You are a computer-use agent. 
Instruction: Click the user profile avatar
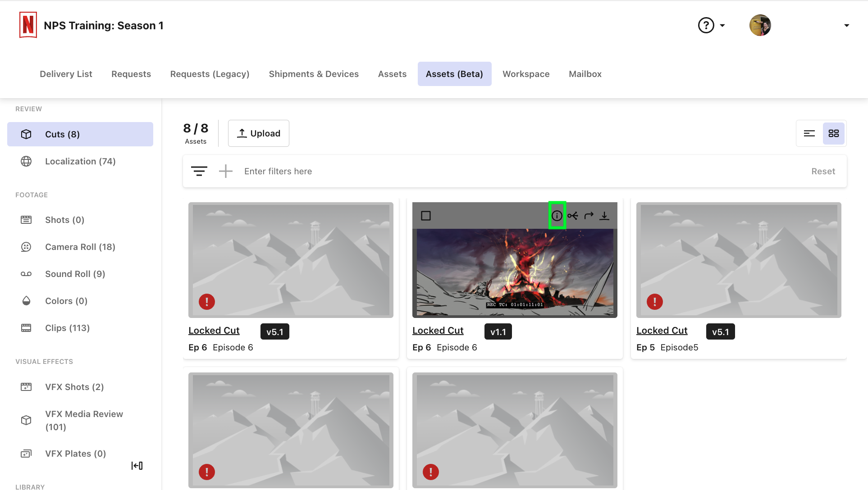(x=760, y=25)
